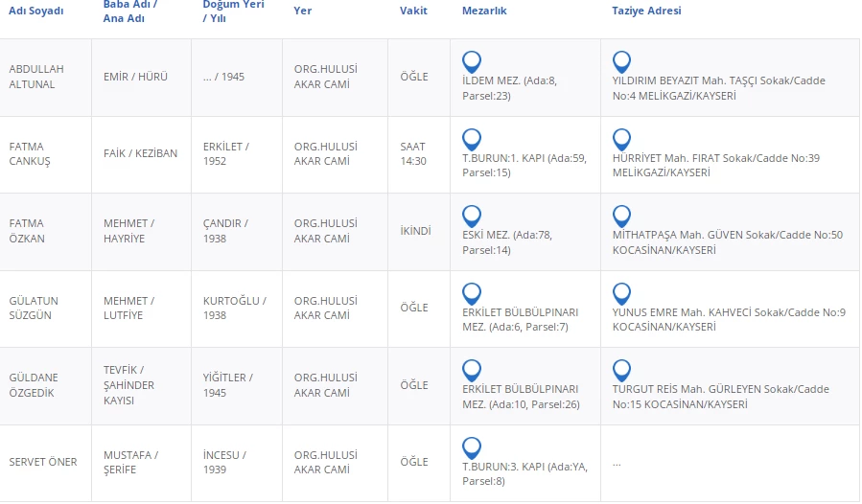The height and width of the screenshot is (504, 862).
Task: Click the Mezarlık column header
Action: coord(484,11)
